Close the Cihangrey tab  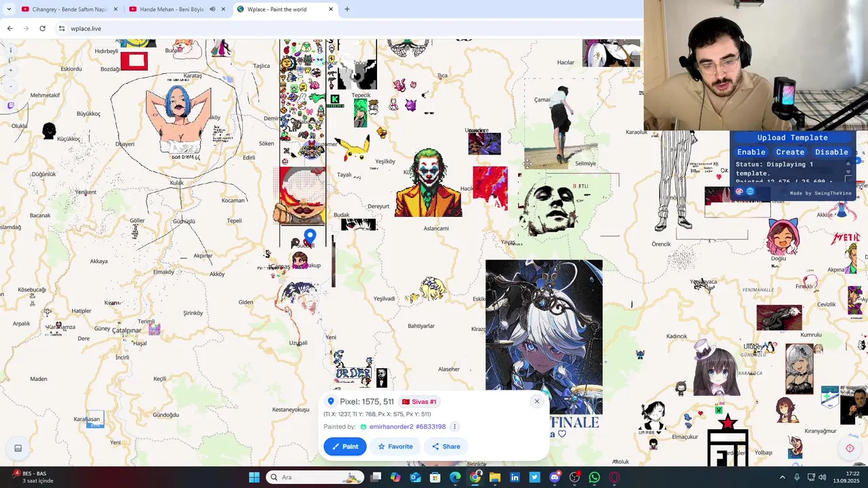coord(116,9)
